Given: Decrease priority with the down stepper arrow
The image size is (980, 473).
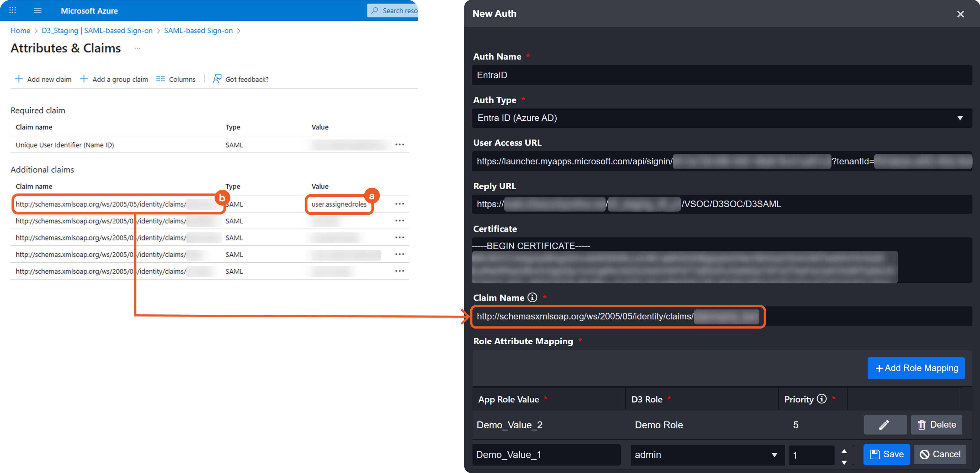Looking at the screenshot, I should (x=844, y=462).
